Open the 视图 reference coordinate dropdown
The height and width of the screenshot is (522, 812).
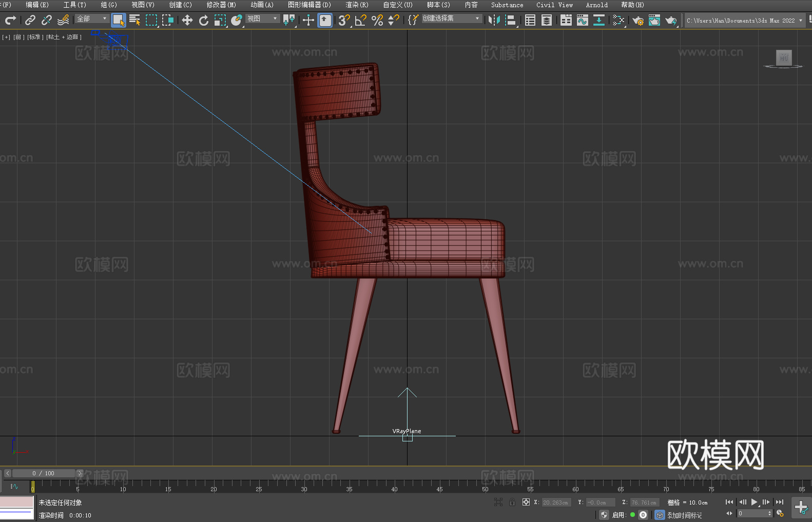coord(262,18)
